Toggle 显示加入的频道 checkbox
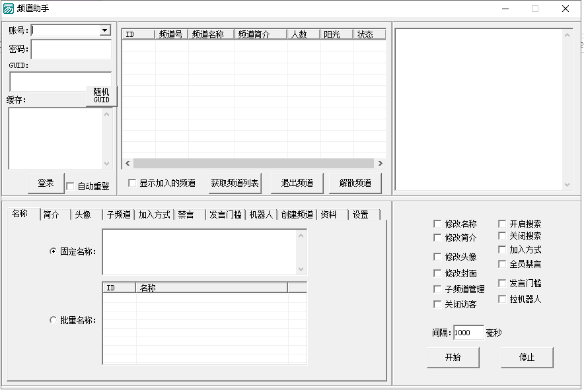 coord(132,183)
